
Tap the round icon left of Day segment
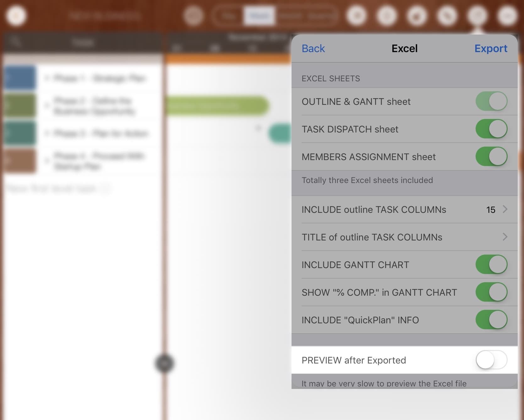coord(194,16)
